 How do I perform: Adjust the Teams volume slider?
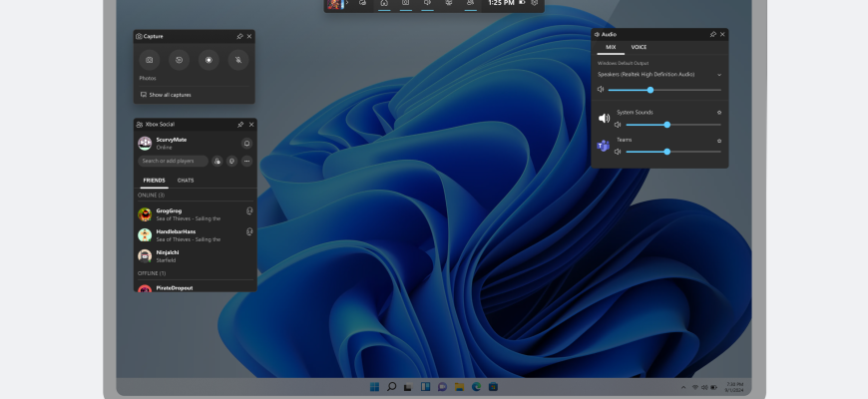[673, 152]
